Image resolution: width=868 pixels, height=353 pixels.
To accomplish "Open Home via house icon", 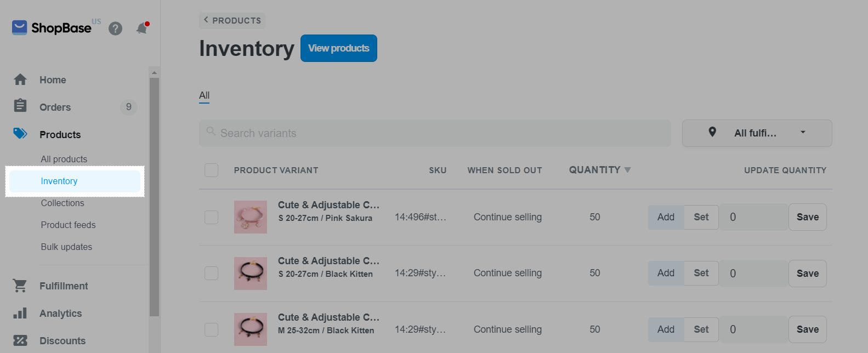I will pyautogui.click(x=20, y=79).
